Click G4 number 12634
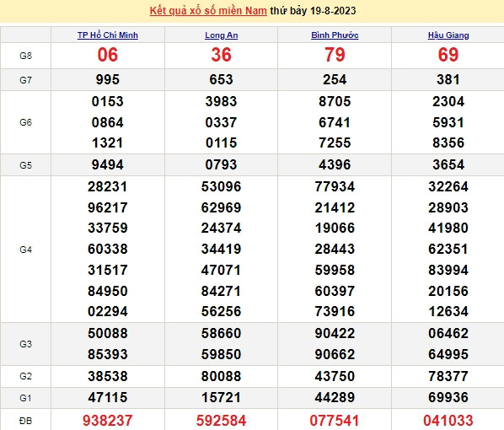 click(448, 311)
